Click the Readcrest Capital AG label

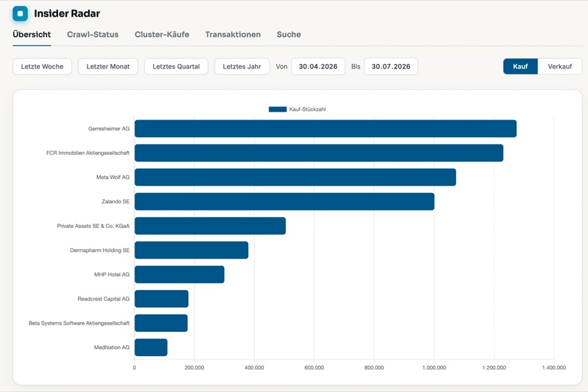[x=103, y=299]
